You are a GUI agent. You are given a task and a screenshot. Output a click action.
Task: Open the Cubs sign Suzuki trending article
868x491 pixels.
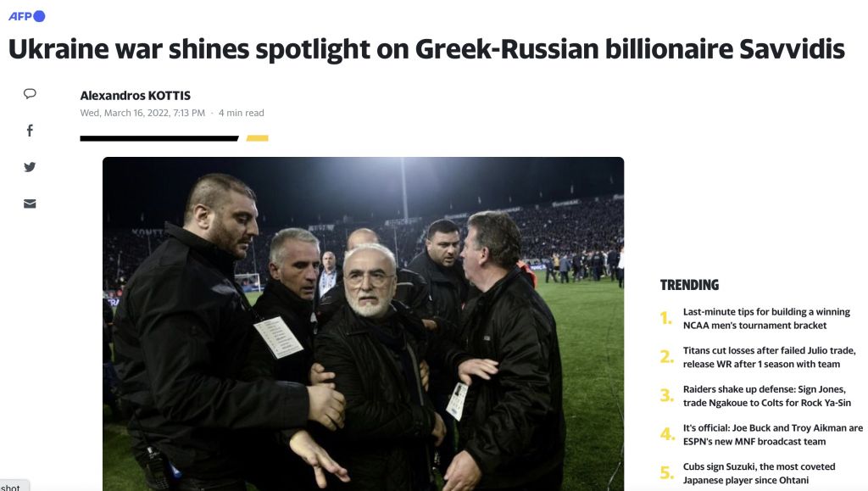[758, 472]
